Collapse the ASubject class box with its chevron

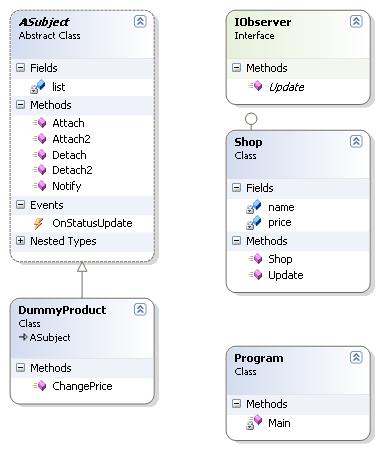click(x=140, y=21)
